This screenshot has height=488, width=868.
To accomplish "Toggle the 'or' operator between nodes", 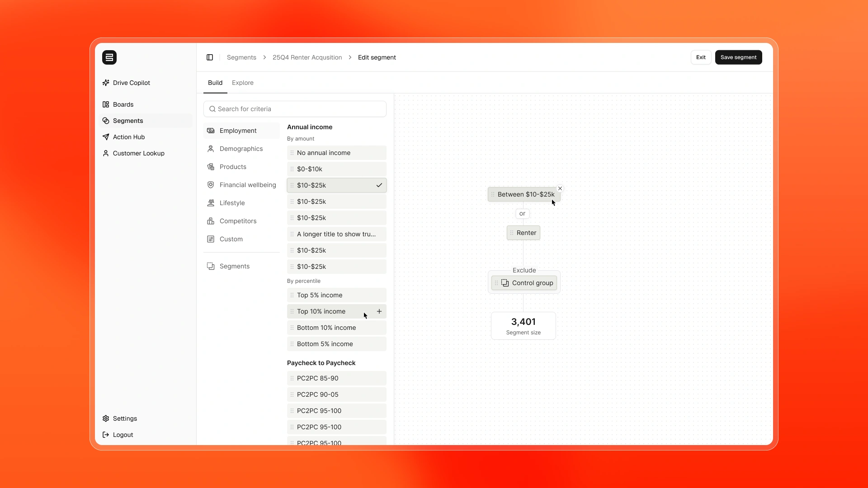I will point(522,214).
